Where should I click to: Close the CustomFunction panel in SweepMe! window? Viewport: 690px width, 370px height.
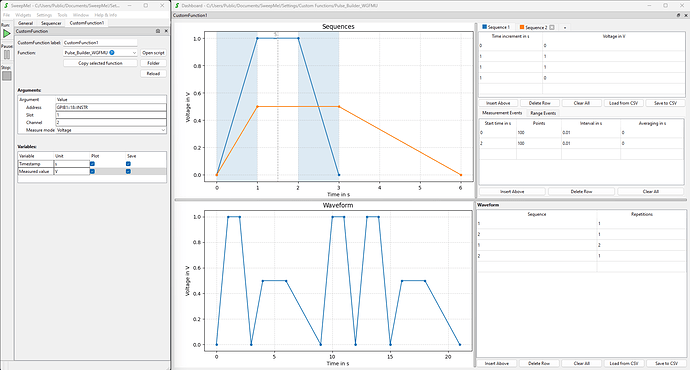[166, 31]
